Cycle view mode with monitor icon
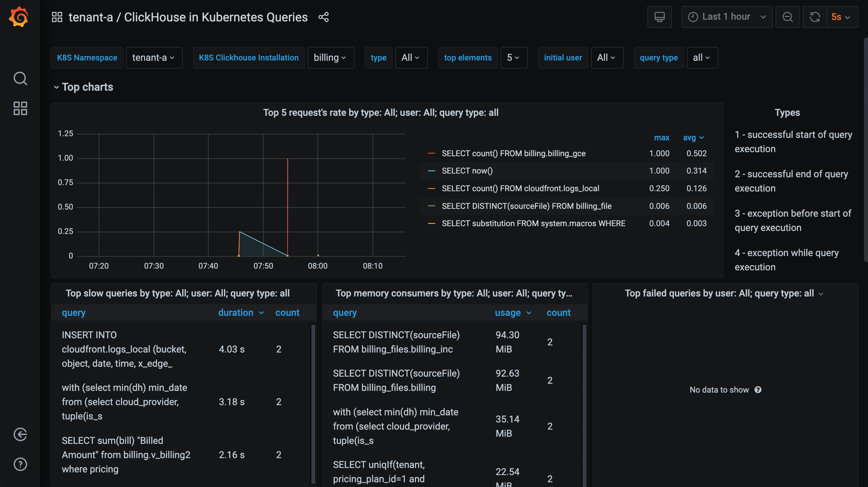Image resolution: width=868 pixels, height=487 pixels. pos(659,17)
